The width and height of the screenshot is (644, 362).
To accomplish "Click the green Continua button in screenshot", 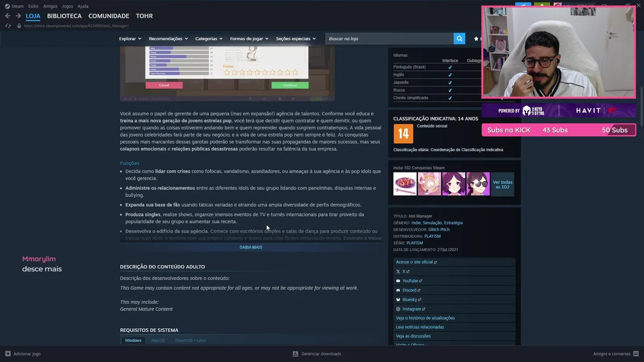I will pyautogui.click(x=290, y=85).
